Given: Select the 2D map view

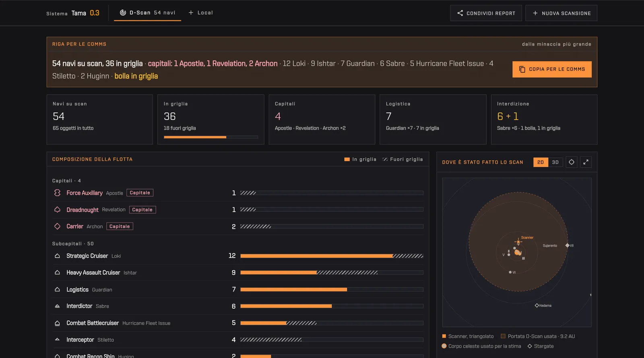Looking at the screenshot, I should point(541,162).
